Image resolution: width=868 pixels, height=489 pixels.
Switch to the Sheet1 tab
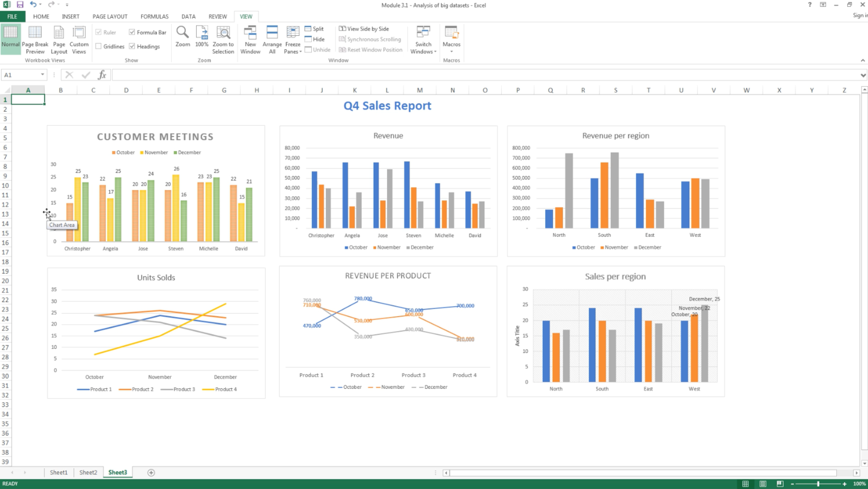(x=58, y=473)
